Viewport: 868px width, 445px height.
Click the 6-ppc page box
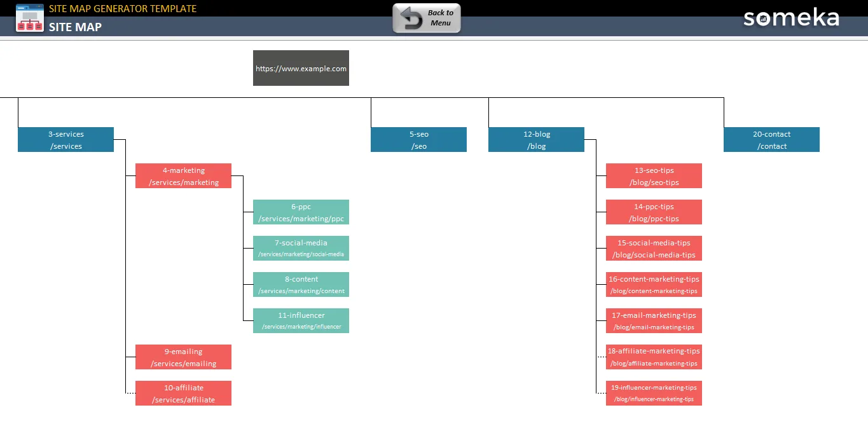301,212
